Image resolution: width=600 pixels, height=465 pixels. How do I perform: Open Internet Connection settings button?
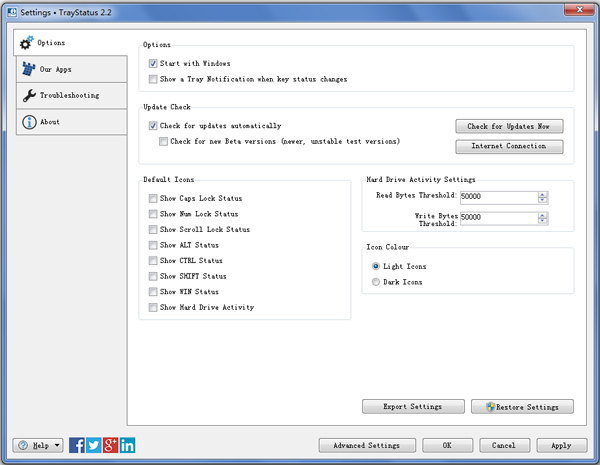point(509,146)
